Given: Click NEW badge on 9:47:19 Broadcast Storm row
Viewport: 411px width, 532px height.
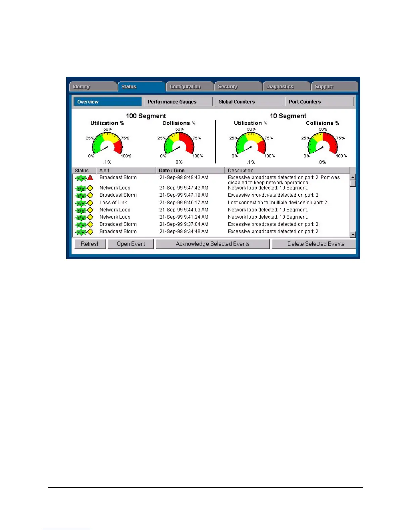Looking at the screenshot, I should [81, 196].
